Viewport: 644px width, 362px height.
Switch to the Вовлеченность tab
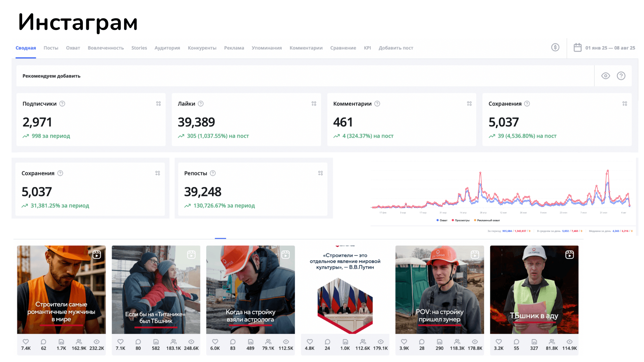pos(106,48)
